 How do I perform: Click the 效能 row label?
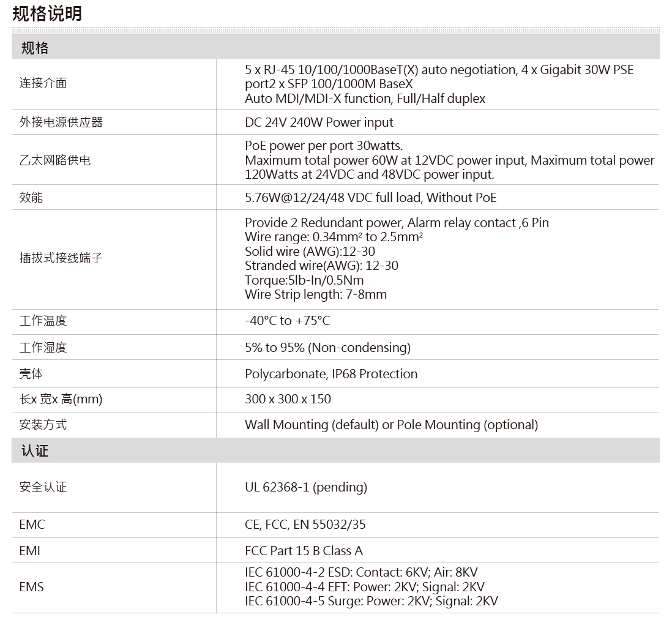31,197
